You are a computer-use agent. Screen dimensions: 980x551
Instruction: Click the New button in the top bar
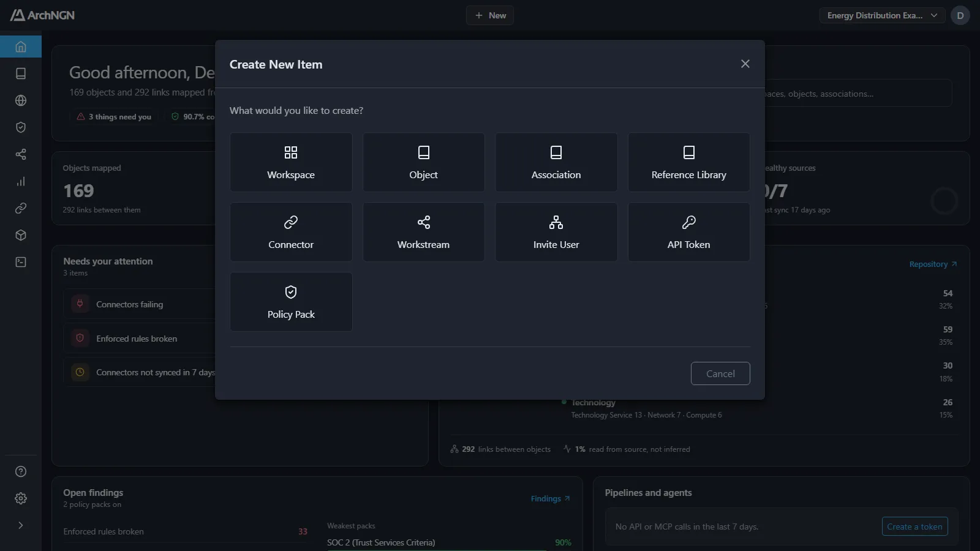click(490, 15)
